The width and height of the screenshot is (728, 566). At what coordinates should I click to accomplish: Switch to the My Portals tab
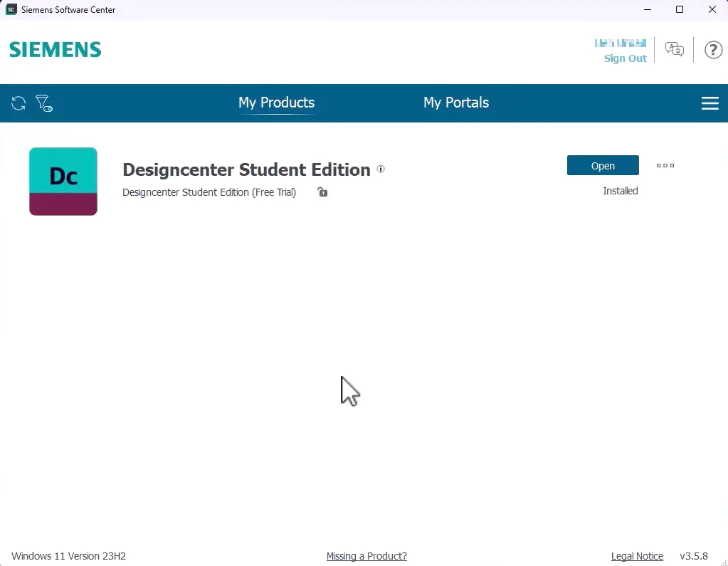pyautogui.click(x=456, y=103)
